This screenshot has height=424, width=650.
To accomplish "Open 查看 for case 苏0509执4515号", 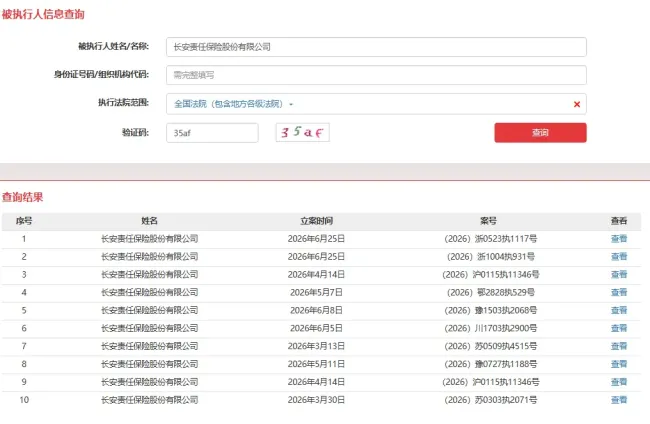I will [619, 346].
